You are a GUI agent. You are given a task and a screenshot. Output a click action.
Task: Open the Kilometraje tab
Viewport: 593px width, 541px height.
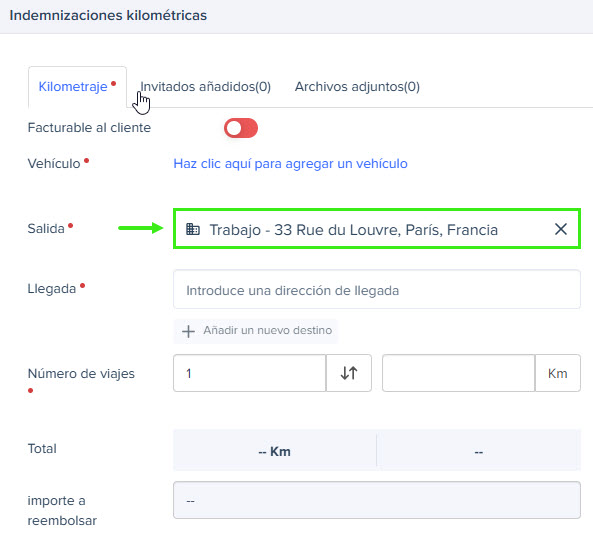coord(77,87)
